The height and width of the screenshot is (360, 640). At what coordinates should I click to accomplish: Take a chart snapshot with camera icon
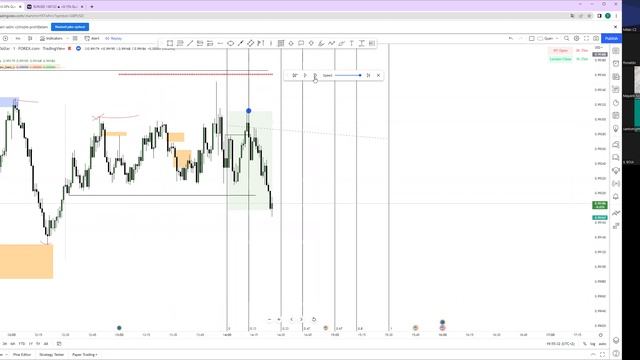(x=596, y=38)
